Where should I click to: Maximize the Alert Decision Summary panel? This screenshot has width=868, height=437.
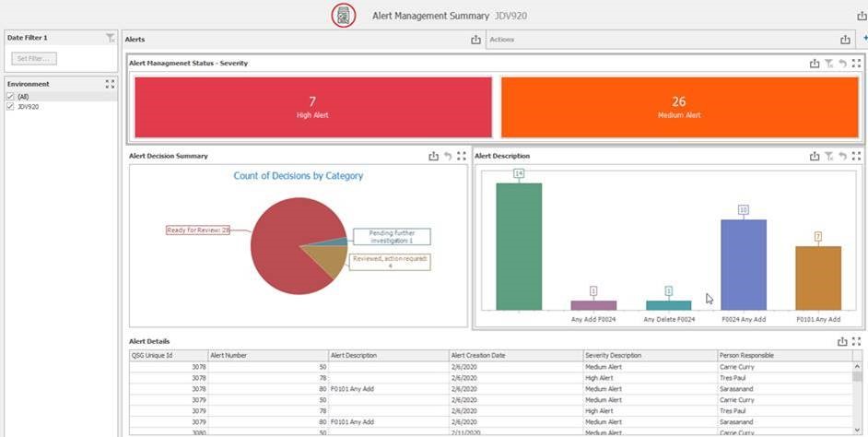[x=462, y=157]
